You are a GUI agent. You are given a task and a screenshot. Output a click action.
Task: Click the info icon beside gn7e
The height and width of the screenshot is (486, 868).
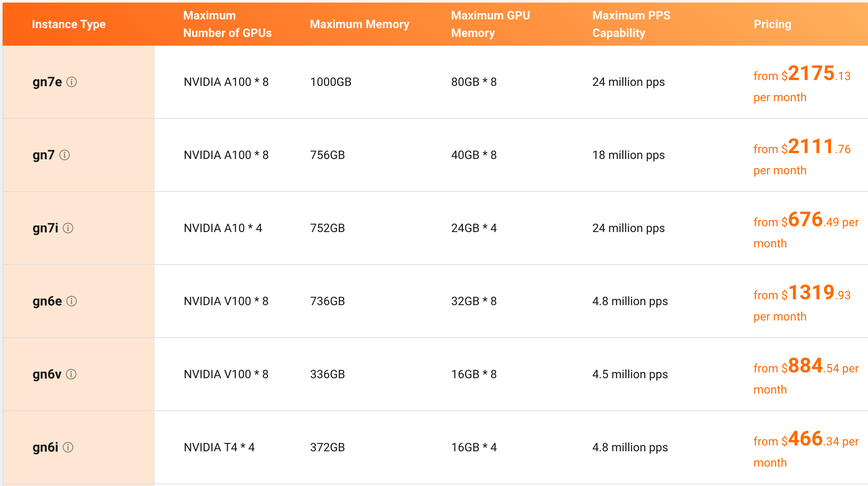pyautogui.click(x=72, y=82)
